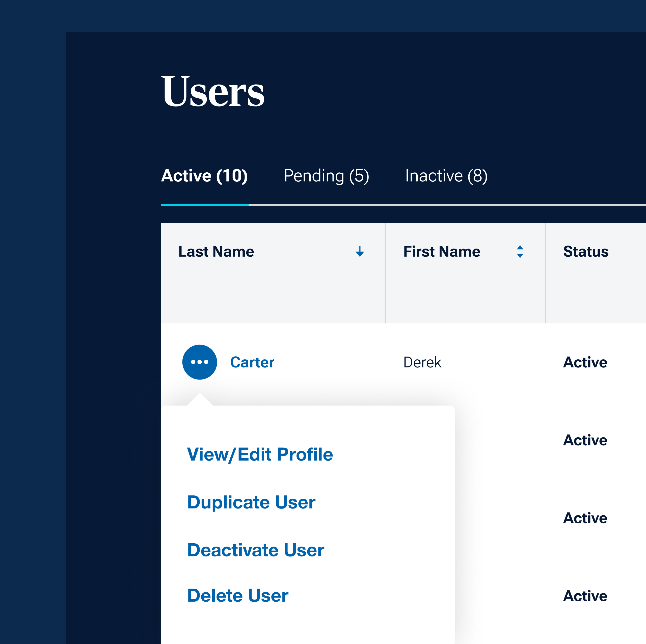This screenshot has height=644, width=646.
Task: Switch to the Active (10) tab
Action: click(x=204, y=176)
